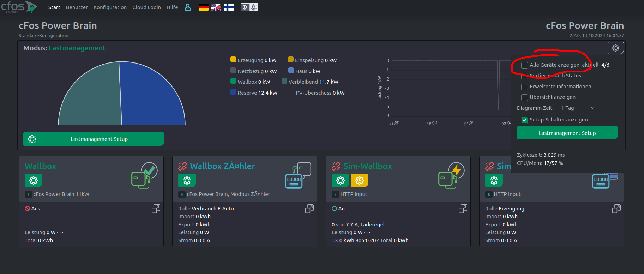The image size is (644, 274).
Task: Expand Wallbox tile via popout icon
Action: pos(156,209)
